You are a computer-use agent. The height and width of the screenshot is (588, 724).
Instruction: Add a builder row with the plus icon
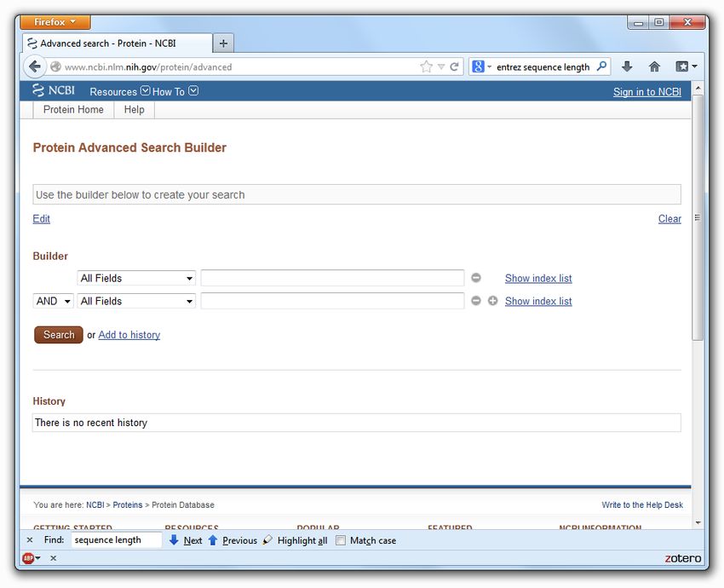(493, 301)
